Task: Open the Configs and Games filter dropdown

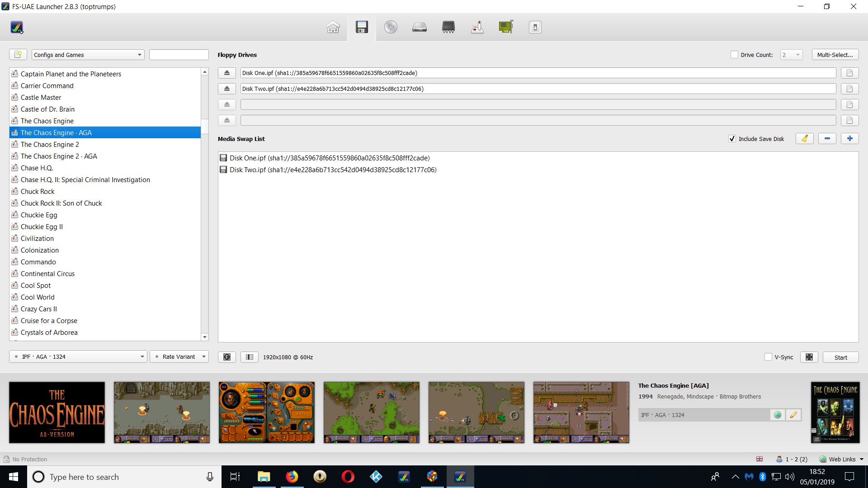Action: tap(88, 55)
